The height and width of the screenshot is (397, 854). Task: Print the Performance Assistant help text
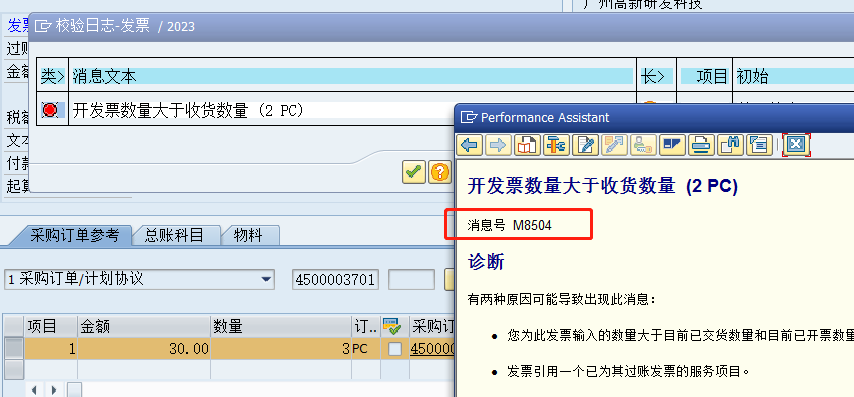(x=701, y=145)
